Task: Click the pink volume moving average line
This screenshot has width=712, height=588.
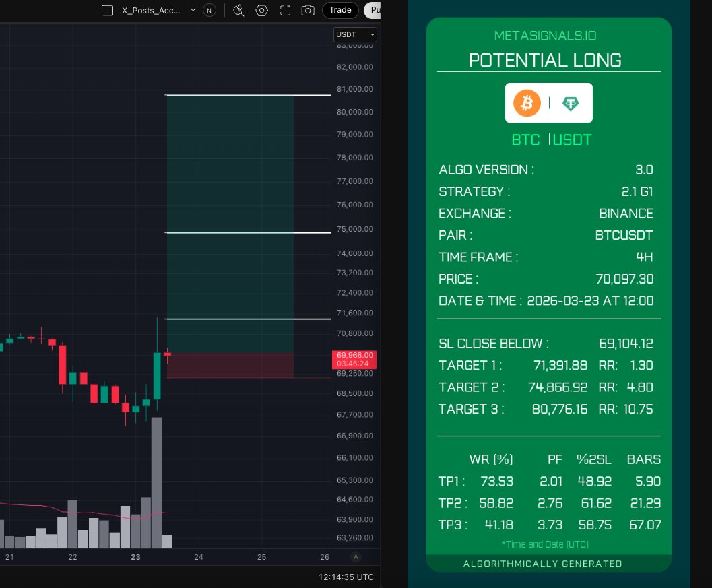Action: [x=83, y=509]
